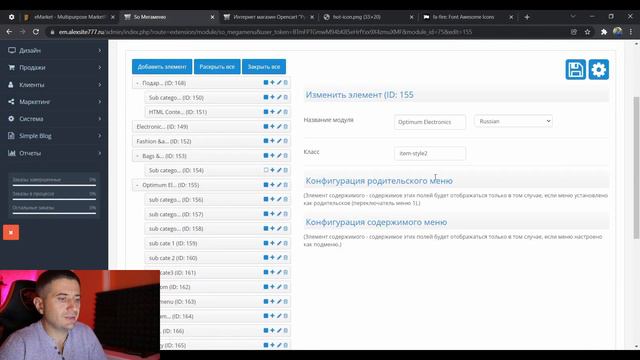The image size is (640, 360).
Task: Toggle status square of Подар... (ID: 168)
Action: (x=266, y=82)
